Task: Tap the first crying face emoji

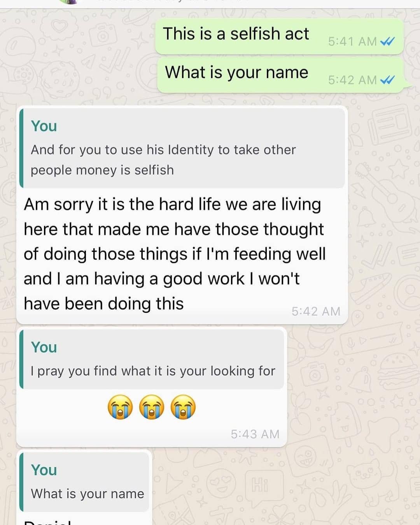Action: click(120, 407)
